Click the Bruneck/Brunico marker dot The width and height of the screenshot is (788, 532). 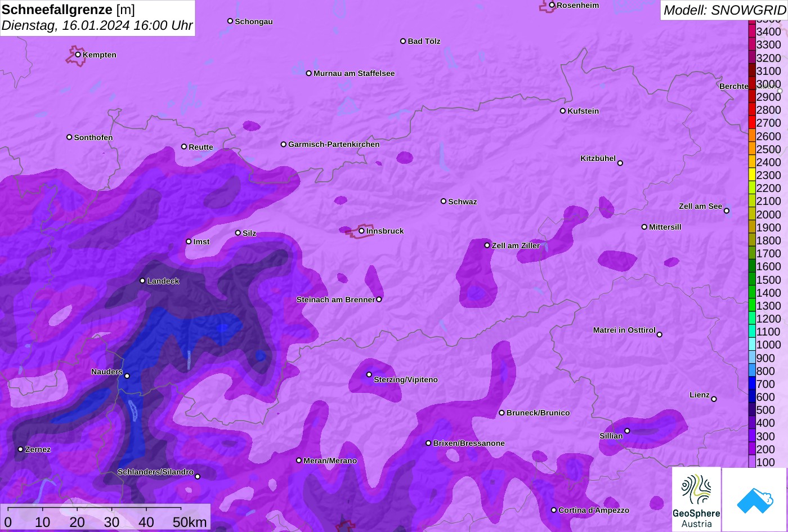(x=502, y=413)
